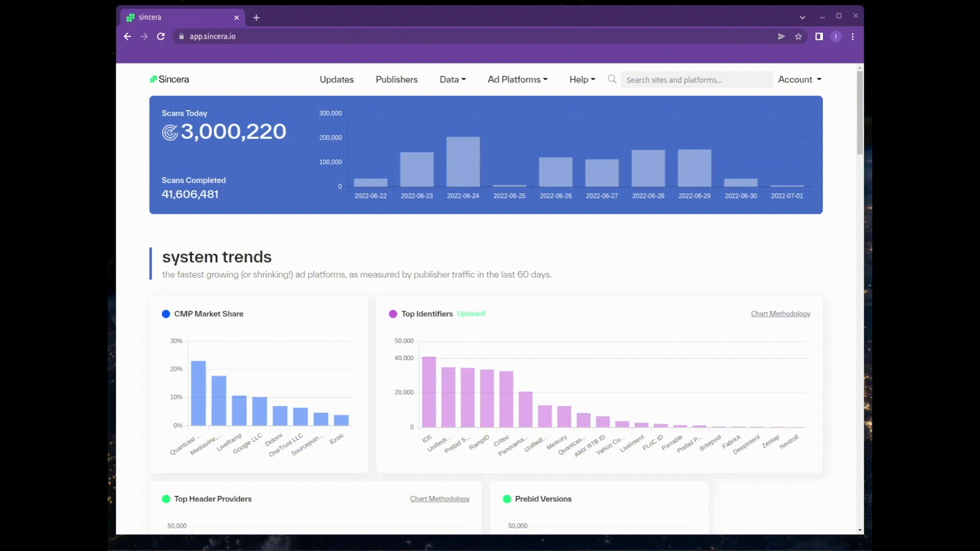Reload the page with refresh icon

tap(161, 36)
